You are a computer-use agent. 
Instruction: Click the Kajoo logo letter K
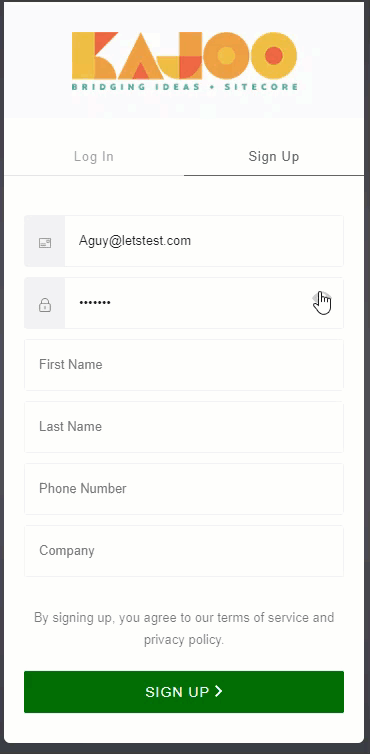click(95, 55)
